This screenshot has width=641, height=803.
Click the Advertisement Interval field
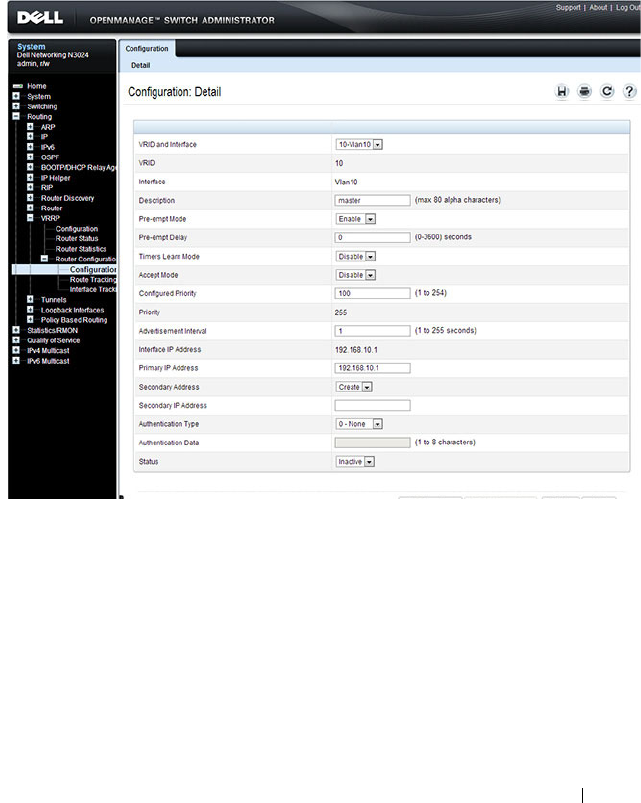coord(372,331)
